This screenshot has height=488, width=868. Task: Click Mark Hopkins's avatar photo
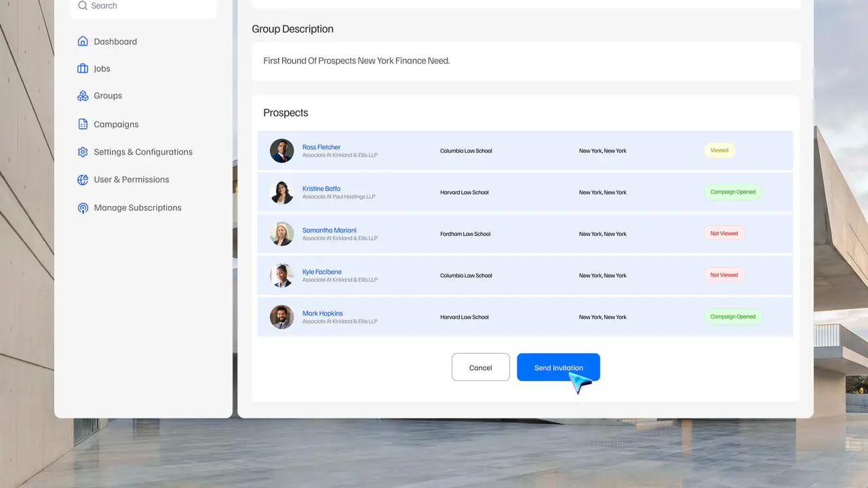[281, 317]
